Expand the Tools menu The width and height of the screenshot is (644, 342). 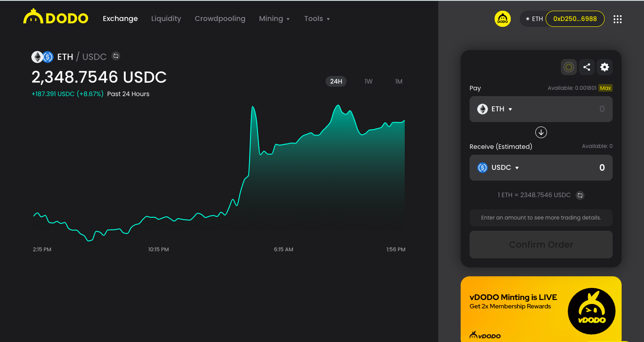coord(317,19)
